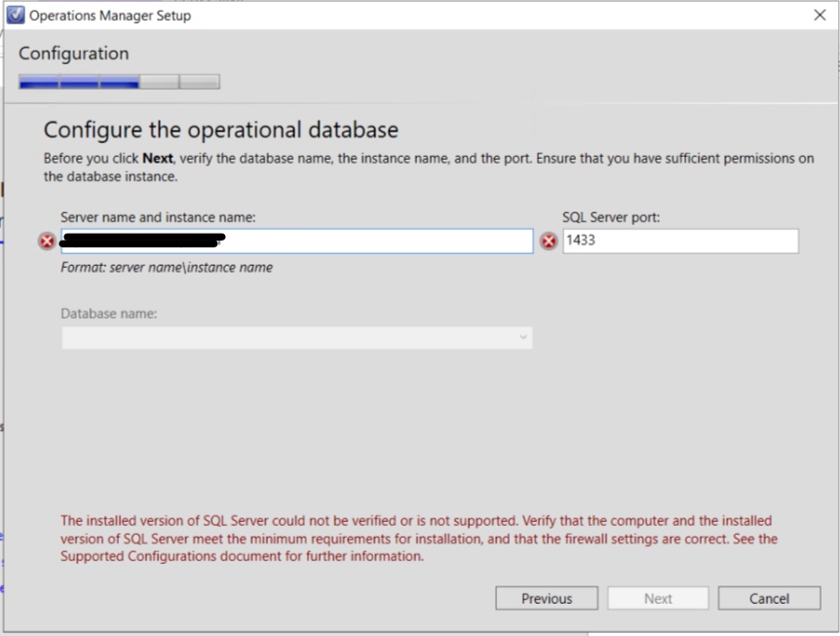Click the red SQL Server version error message
The image size is (840, 636).
pos(419,539)
